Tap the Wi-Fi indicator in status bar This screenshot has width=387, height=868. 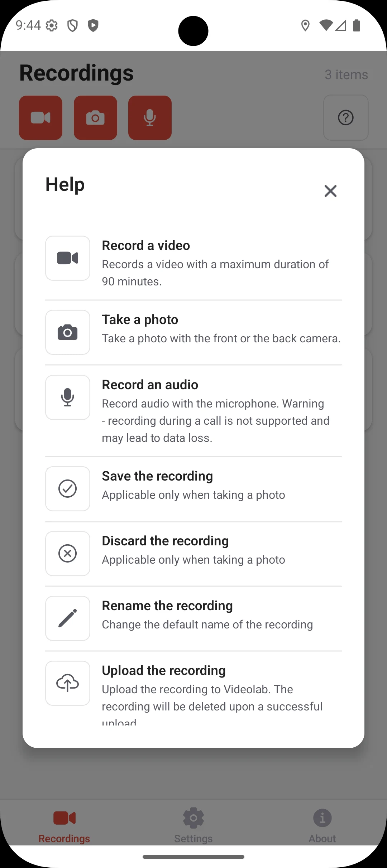(x=326, y=25)
